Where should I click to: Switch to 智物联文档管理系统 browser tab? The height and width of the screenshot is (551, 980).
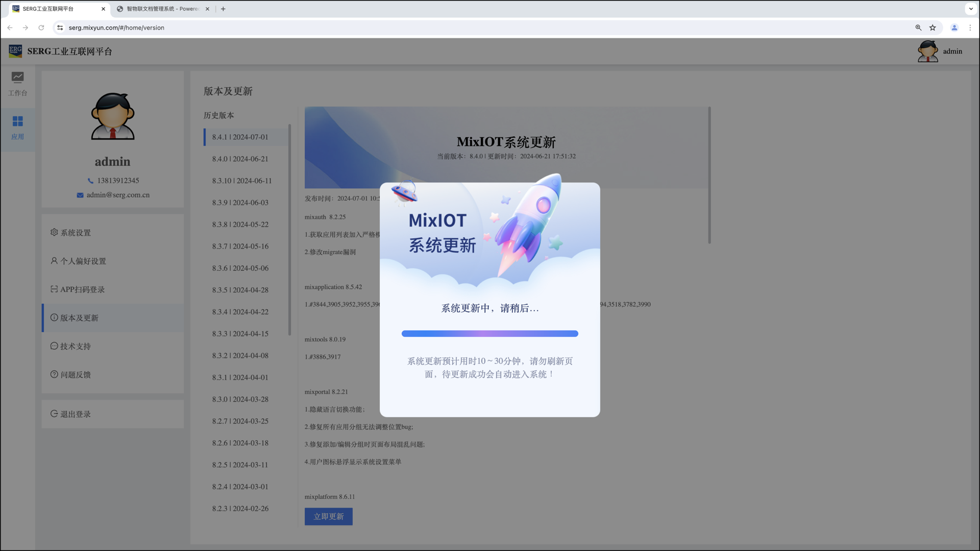point(162,9)
